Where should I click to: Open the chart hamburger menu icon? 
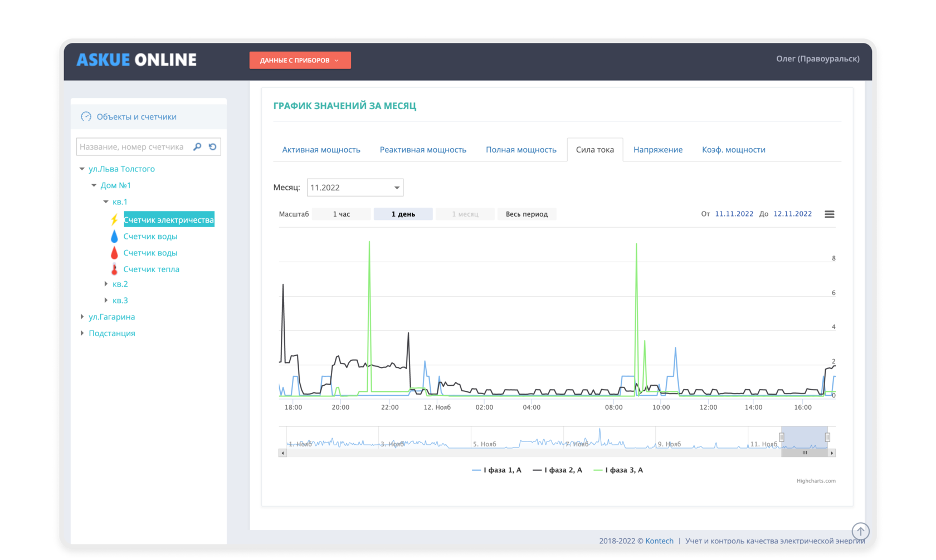pyautogui.click(x=829, y=214)
